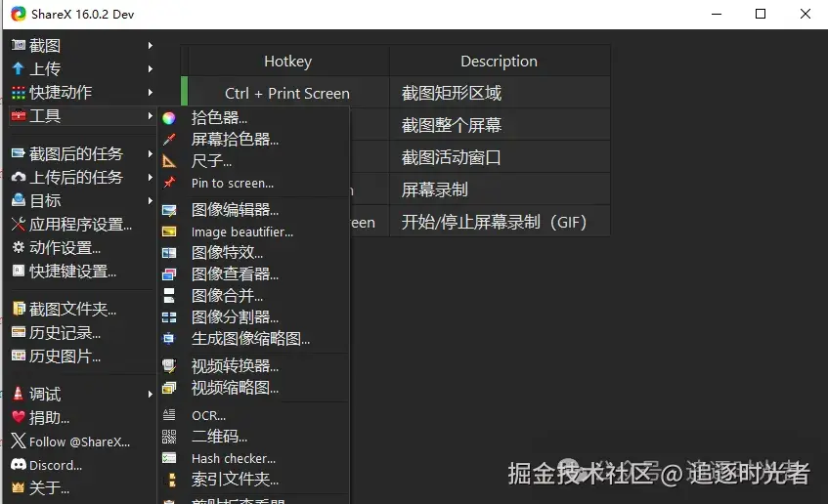
Task: Open 应用程序设置... in sidebar
Action: pos(81,225)
